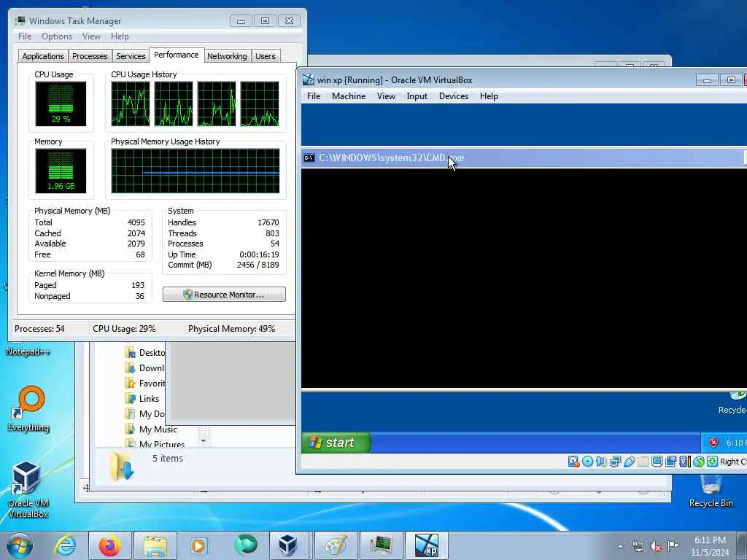The image size is (747, 560).
Task: Click taskbar clock showing 6:11 PM
Action: [710, 546]
